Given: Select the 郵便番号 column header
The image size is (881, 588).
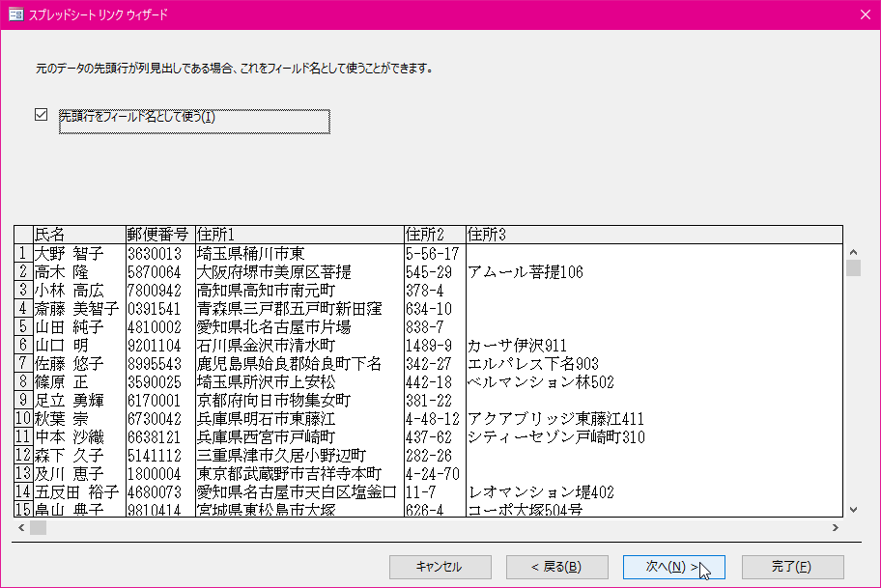Looking at the screenshot, I should click(x=160, y=235).
